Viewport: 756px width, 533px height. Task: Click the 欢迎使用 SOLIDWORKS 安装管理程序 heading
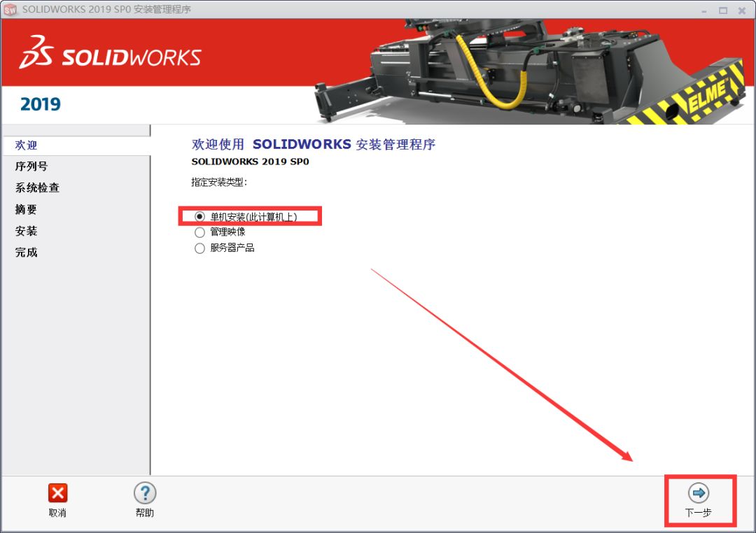tap(314, 145)
